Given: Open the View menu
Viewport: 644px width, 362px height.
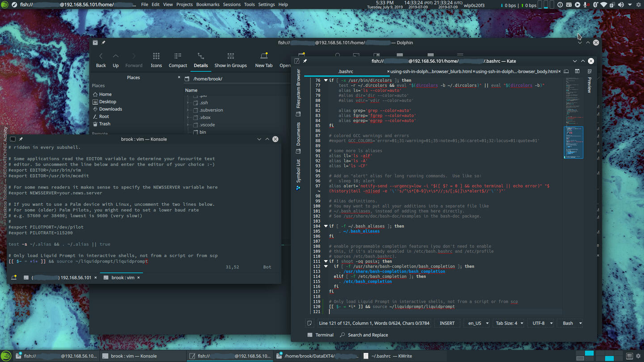Looking at the screenshot, I should pos(168,4).
